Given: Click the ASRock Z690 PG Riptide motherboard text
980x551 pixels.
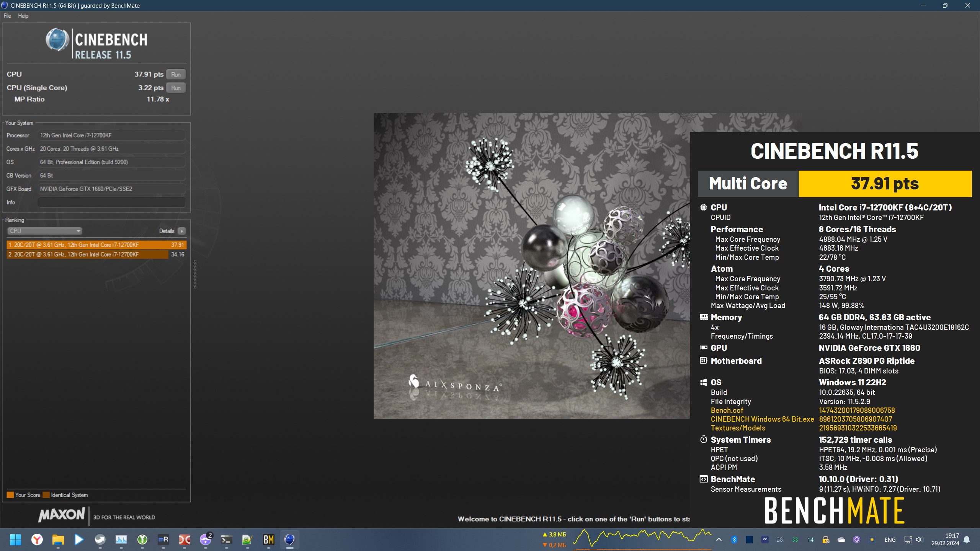Looking at the screenshot, I should click(x=866, y=361).
